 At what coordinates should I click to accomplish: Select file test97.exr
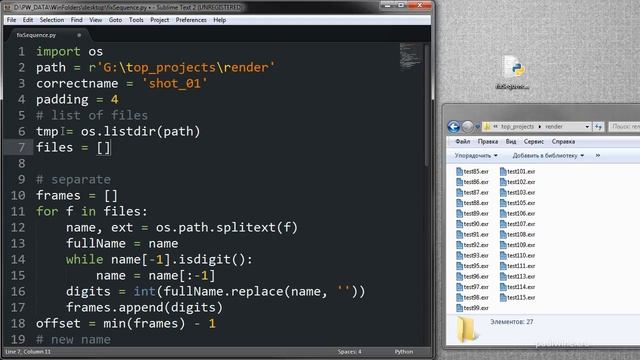click(x=472, y=287)
